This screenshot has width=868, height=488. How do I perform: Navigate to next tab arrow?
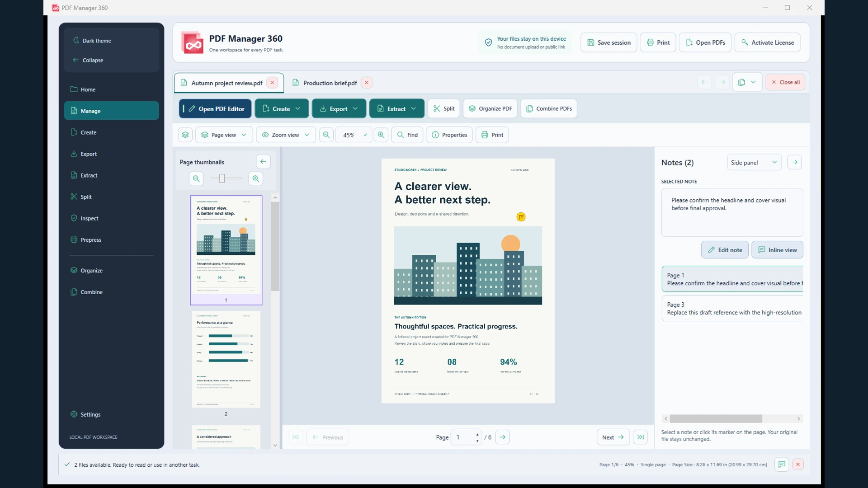tap(722, 82)
